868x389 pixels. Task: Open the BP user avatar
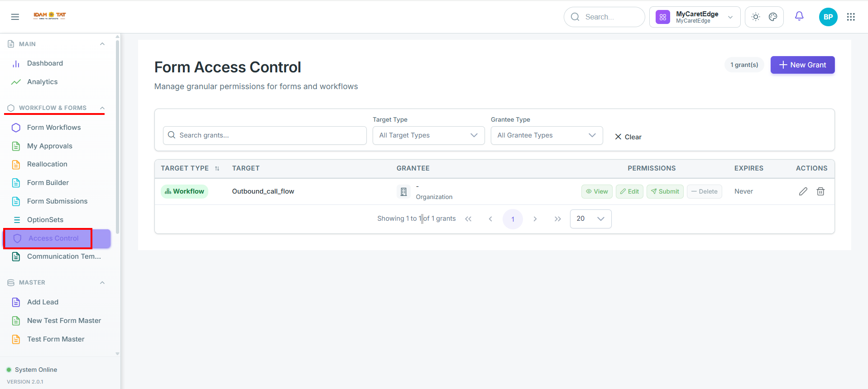[828, 17]
